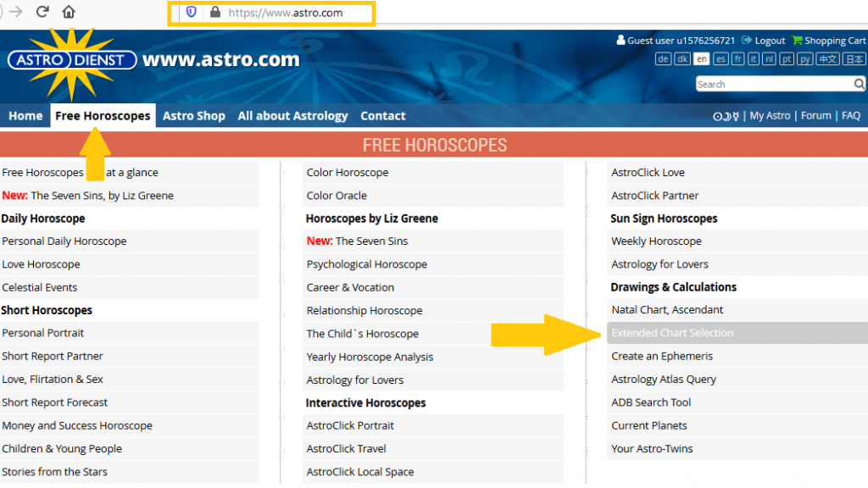868x488 pixels.
Task: Open Personal Portrait link
Action: (x=130, y=333)
